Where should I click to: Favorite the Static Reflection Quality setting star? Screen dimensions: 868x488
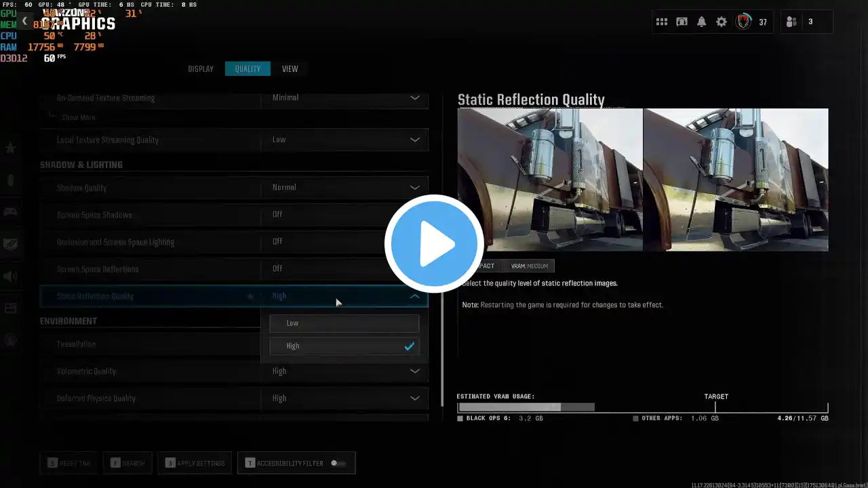point(250,296)
